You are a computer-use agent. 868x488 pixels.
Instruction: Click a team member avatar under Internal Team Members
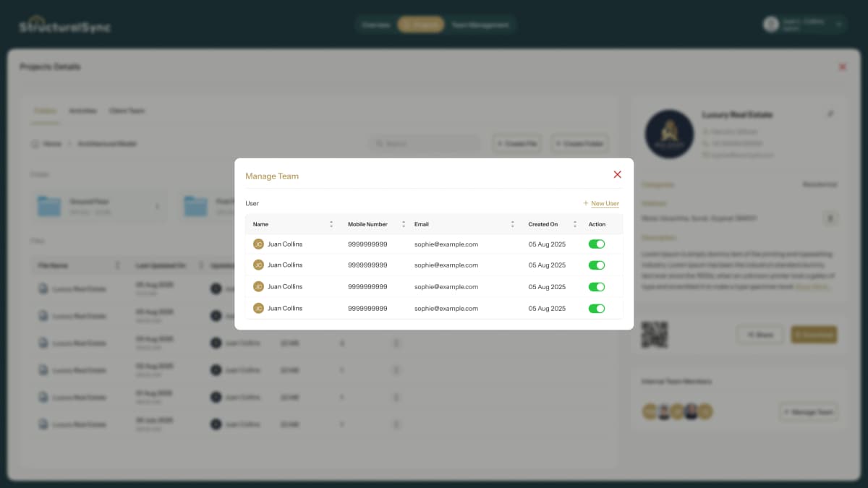pyautogui.click(x=650, y=411)
